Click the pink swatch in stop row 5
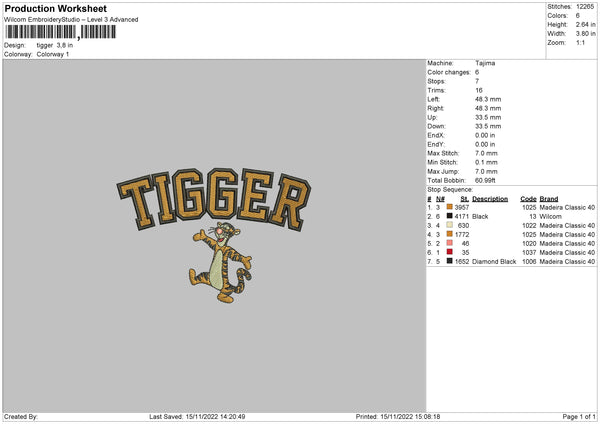The height and width of the screenshot is (424, 600). tap(450, 243)
